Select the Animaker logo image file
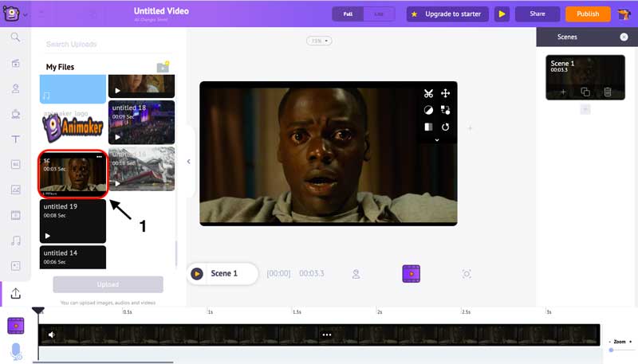Screen dimensions: 638x364 point(73,128)
